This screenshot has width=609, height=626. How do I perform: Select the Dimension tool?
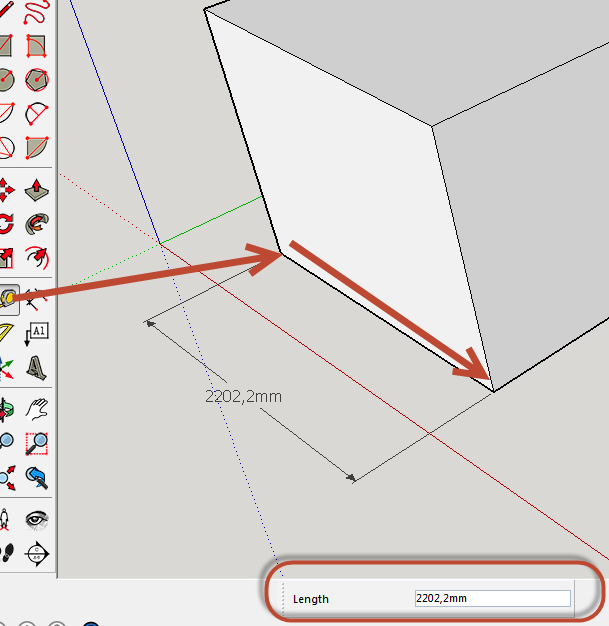pyautogui.click(x=36, y=300)
